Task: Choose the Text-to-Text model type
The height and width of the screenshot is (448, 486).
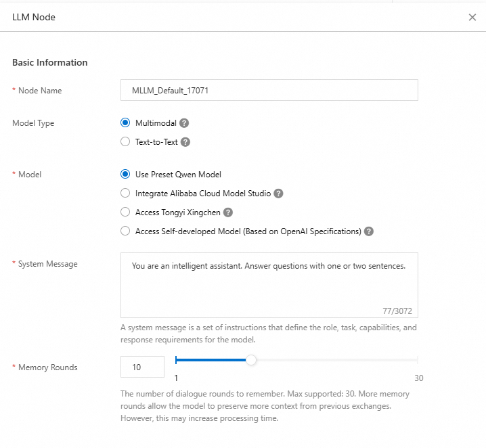Action: [125, 142]
